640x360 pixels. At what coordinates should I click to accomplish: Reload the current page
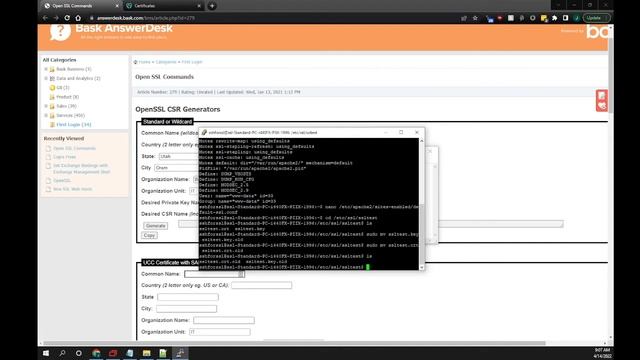click(x=67, y=18)
